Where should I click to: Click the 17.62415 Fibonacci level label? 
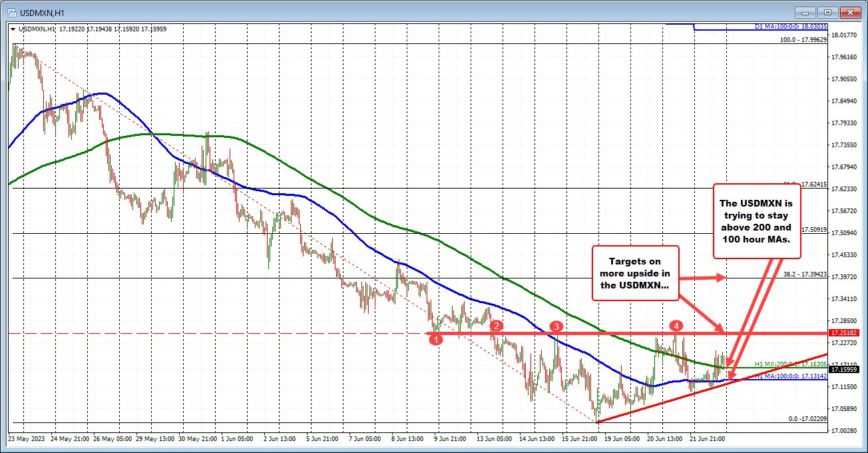813,185
